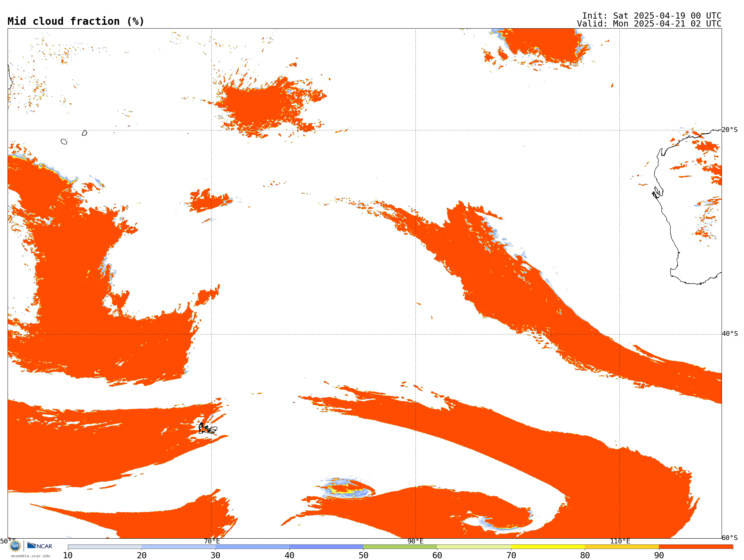Click the colorbar label '50'
Viewport: 744px width, 560px height.
tap(363, 556)
